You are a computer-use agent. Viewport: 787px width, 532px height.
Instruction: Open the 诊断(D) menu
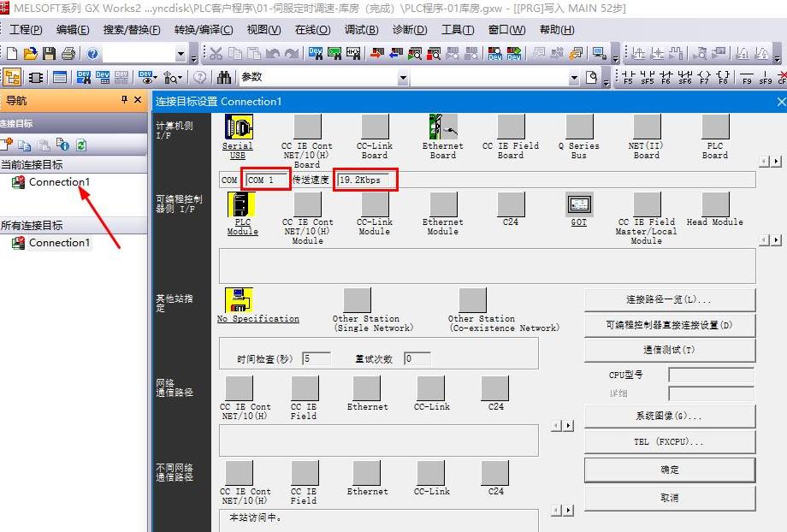tap(410, 30)
